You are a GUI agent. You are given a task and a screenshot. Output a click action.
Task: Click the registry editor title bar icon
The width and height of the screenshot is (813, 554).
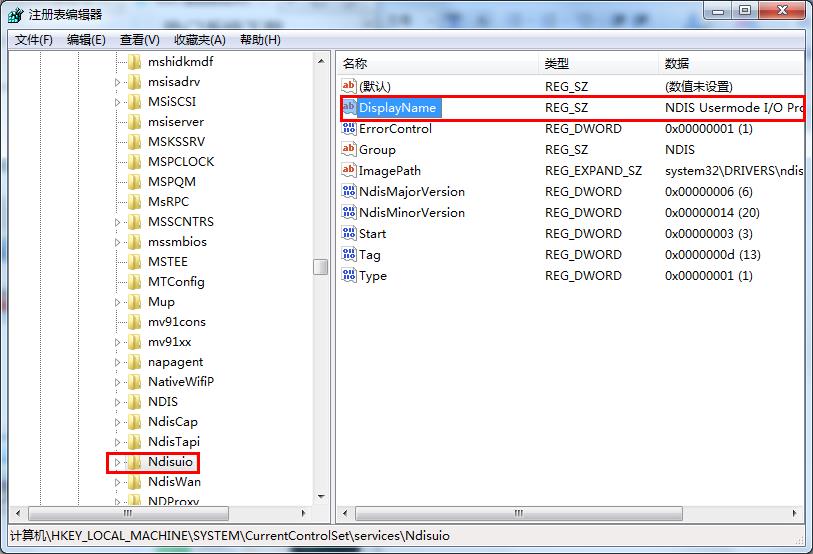(16, 15)
